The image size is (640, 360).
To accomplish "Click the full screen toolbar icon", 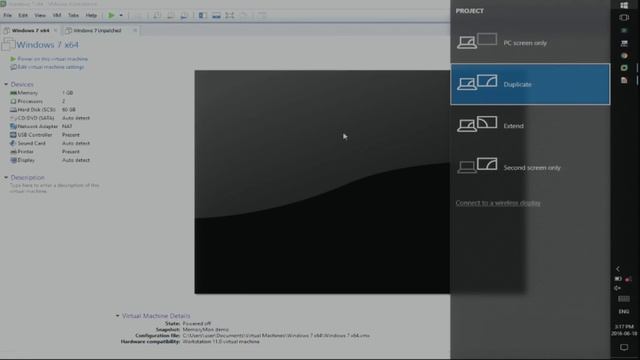I will pos(230,16).
